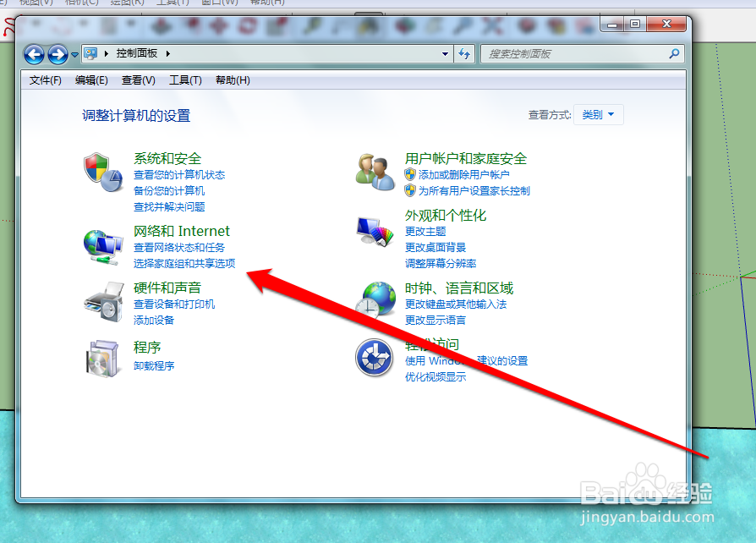The height and width of the screenshot is (543, 756).
Task: Go back with the Back arrow button
Action: pos(34,54)
